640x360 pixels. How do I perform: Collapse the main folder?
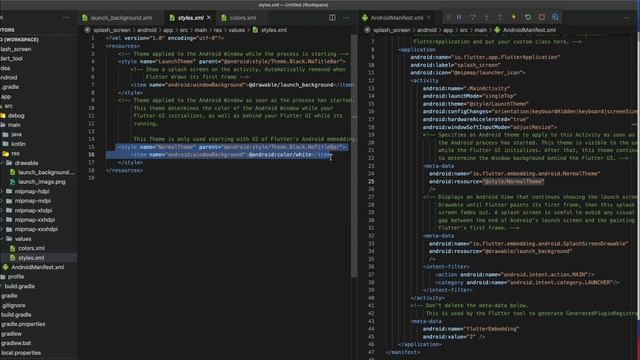[14, 125]
